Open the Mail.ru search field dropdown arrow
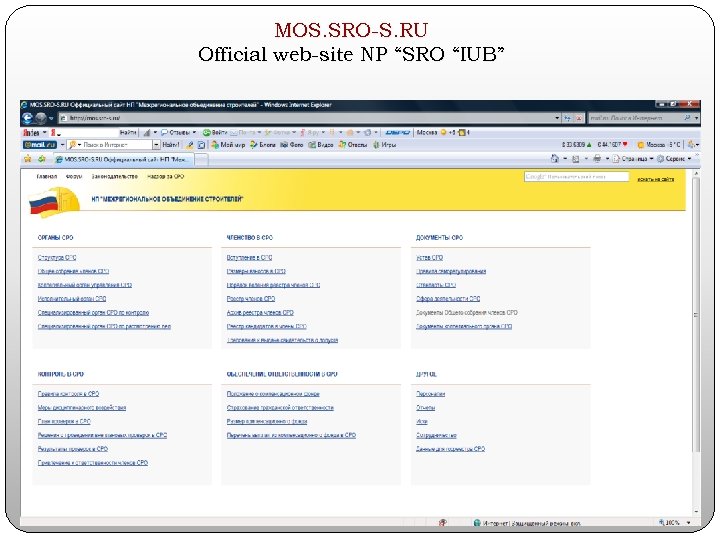This screenshot has width=720, height=540. tap(156, 145)
